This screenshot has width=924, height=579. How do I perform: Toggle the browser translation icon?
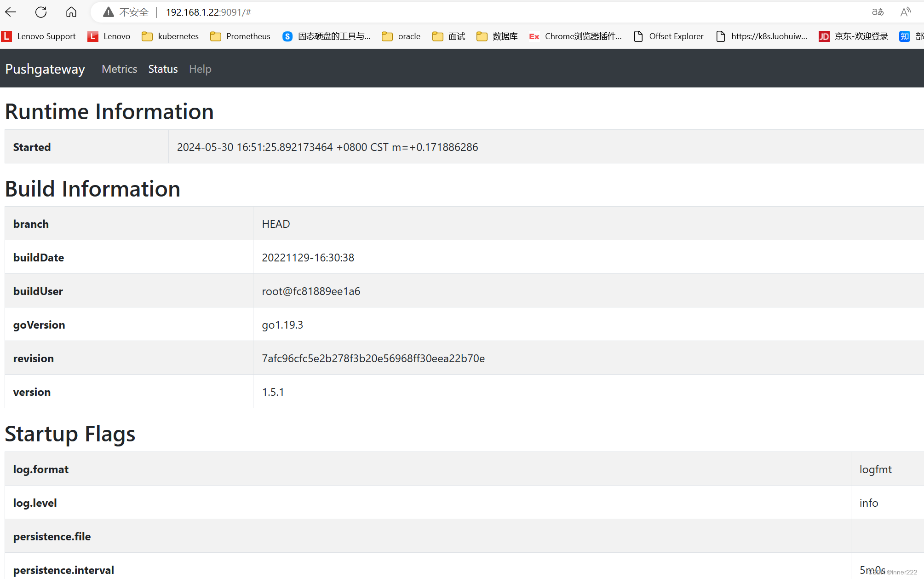click(878, 12)
